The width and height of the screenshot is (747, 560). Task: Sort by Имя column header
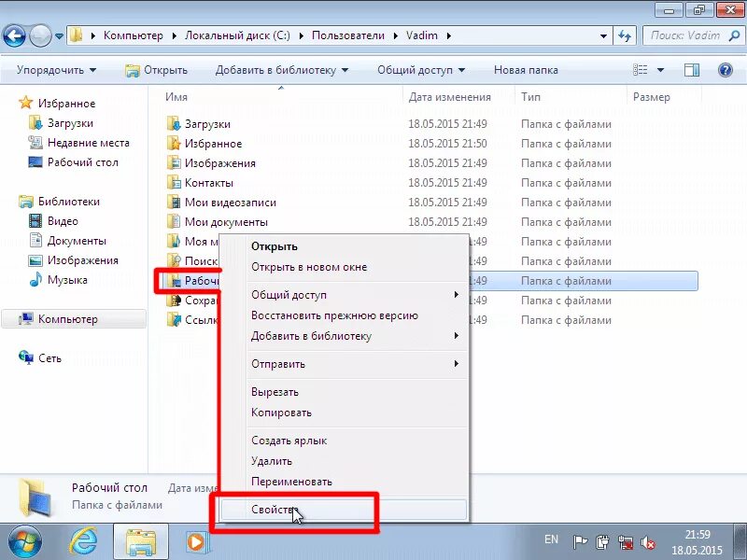(281, 97)
